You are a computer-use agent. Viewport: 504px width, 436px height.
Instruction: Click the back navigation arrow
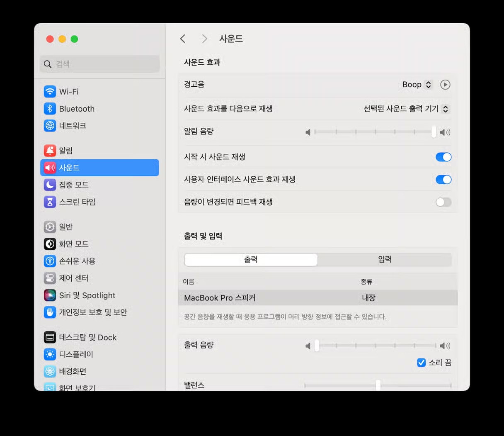point(182,39)
